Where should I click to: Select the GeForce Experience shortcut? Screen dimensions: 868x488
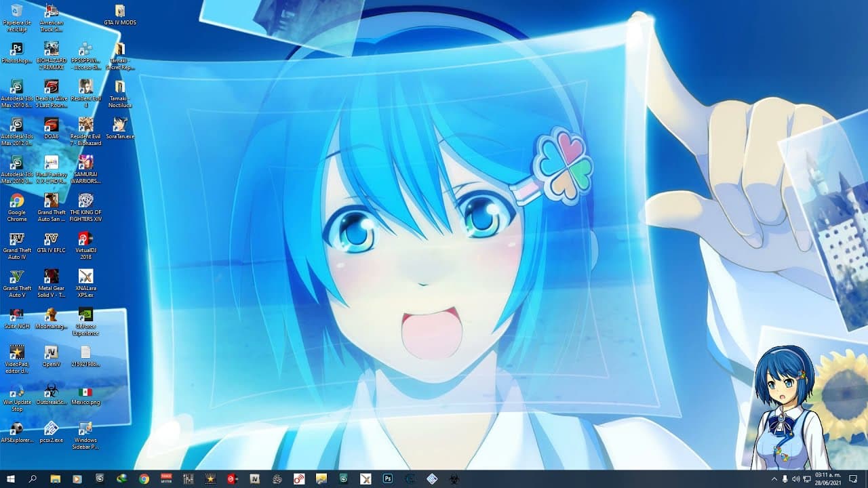pyautogui.click(x=86, y=322)
